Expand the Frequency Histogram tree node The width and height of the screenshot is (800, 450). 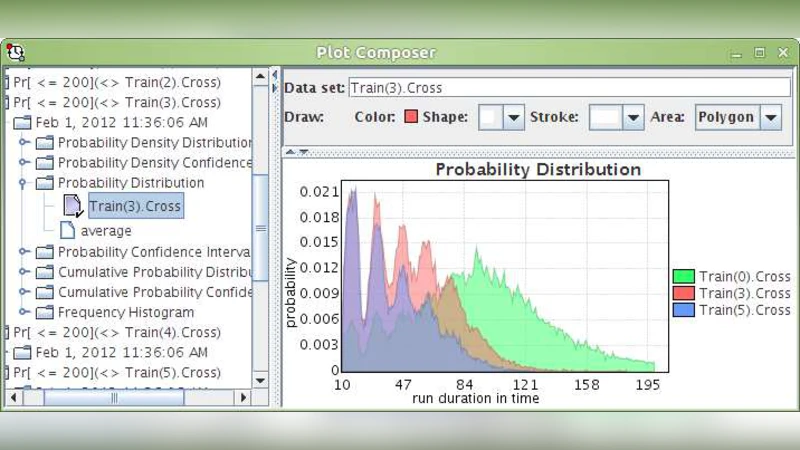click(23, 313)
